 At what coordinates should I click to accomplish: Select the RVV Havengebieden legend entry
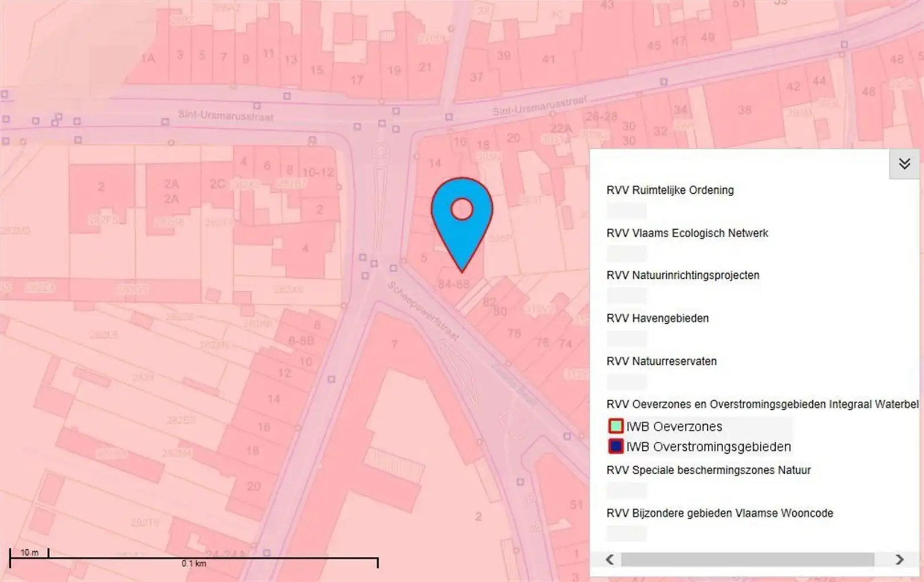(x=658, y=318)
